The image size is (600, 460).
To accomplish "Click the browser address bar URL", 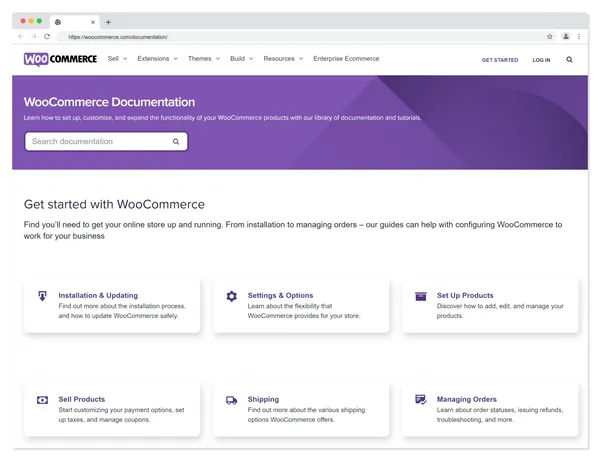I will [x=118, y=37].
